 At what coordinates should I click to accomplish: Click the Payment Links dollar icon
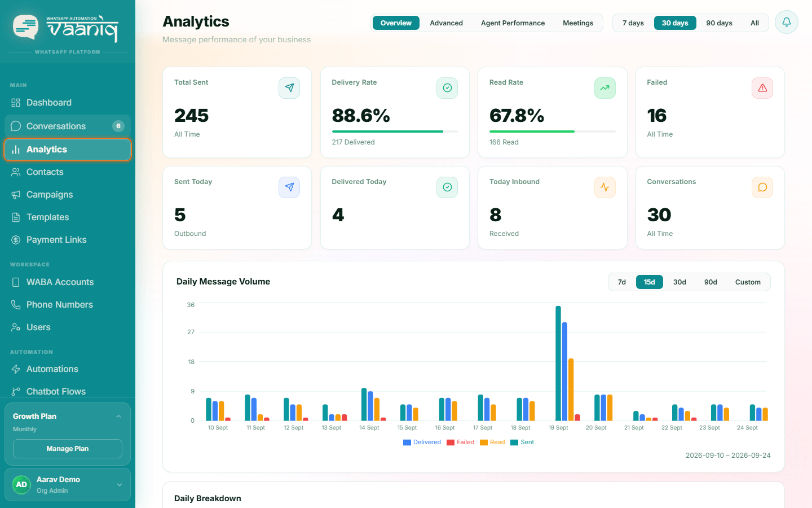click(x=16, y=240)
